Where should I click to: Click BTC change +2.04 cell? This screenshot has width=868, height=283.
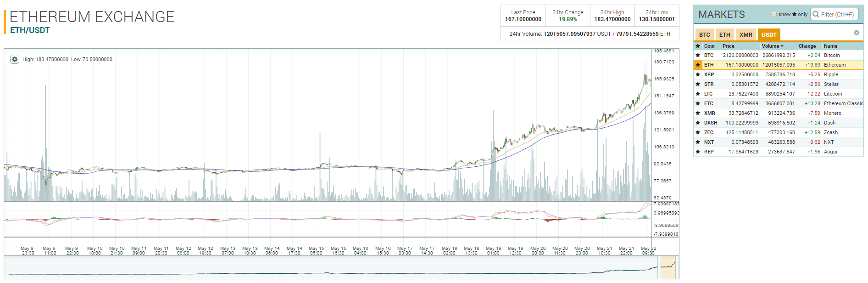(814, 55)
